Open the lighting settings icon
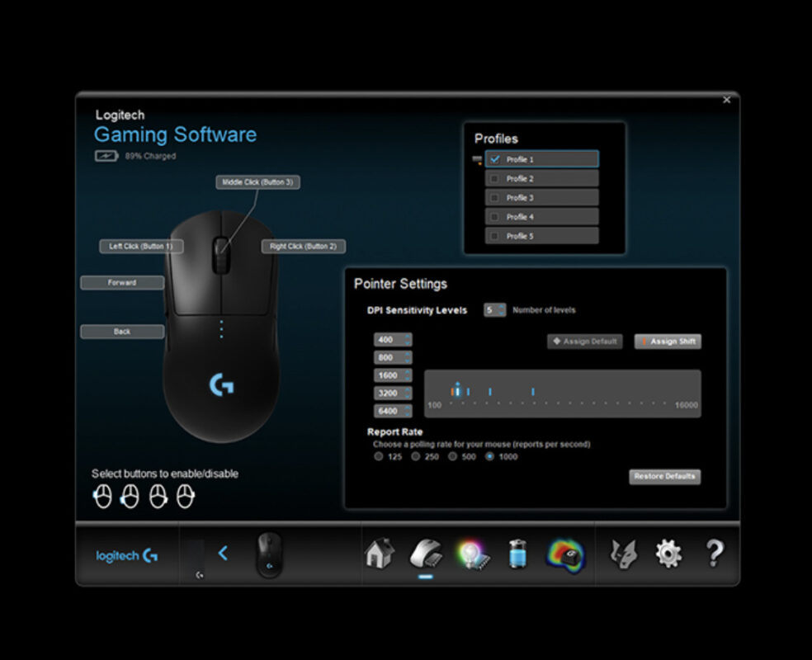This screenshot has width=812, height=660. [x=474, y=554]
